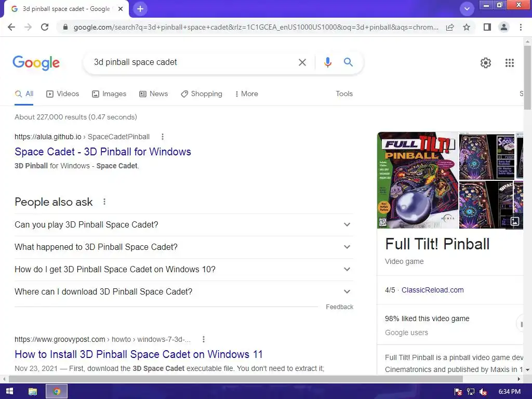Screen dimensions: 532x399
Task: Click the horizontal scrollbar thumb
Action: click(x=235, y=379)
